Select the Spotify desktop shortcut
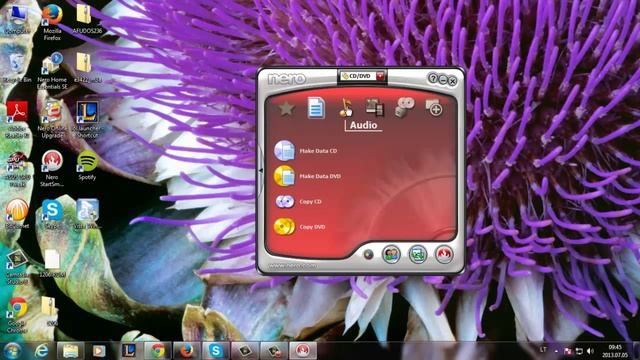This screenshot has width=640, height=360. (x=87, y=165)
